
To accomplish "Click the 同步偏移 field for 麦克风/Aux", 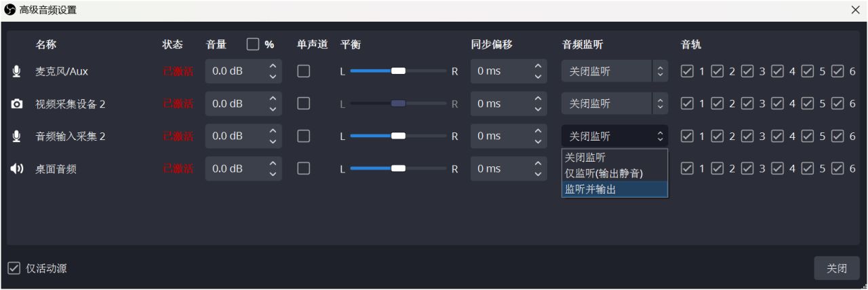I will pyautogui.click(x=500, y=71).
